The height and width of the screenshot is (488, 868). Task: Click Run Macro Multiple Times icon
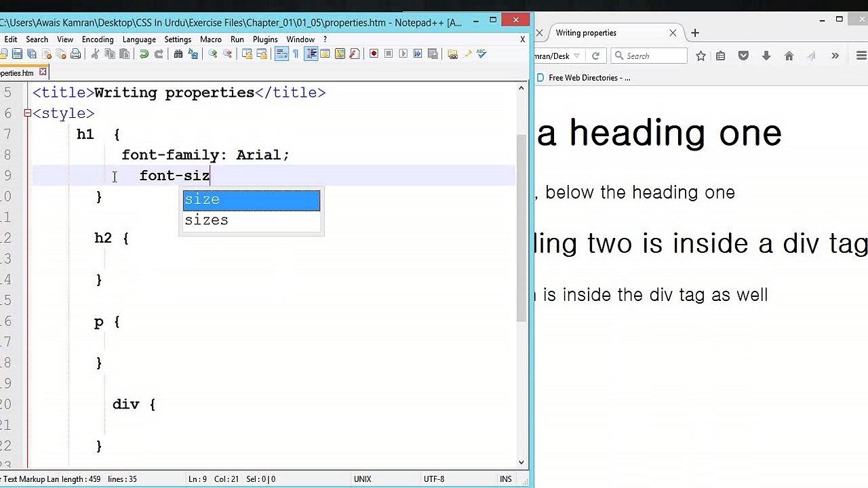(x=418, y=54)
